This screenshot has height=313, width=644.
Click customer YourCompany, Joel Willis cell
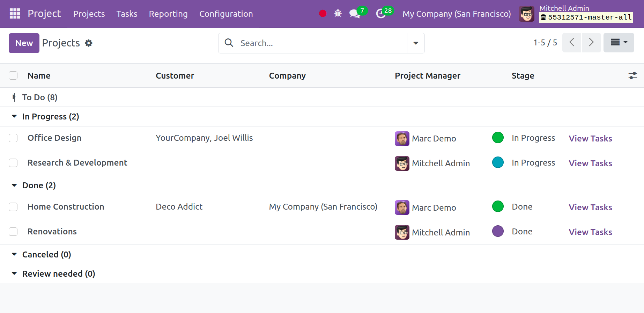(x=204, y=138)
